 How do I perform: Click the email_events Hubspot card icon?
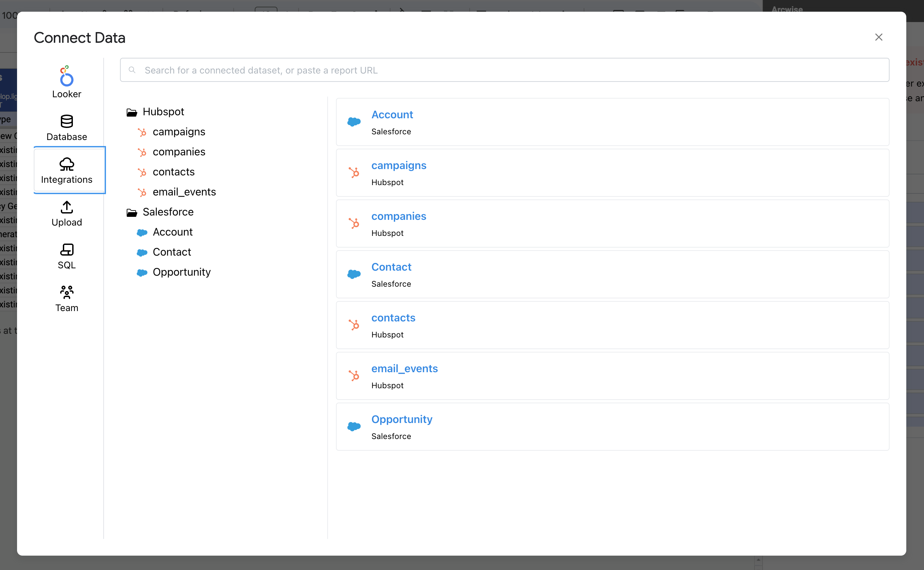coord(354,376)
